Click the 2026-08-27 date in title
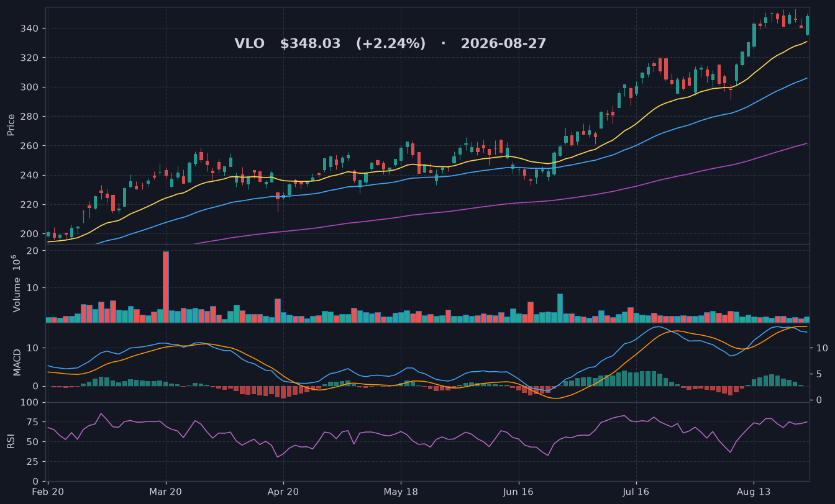835x504 pixels. point(503,44)
